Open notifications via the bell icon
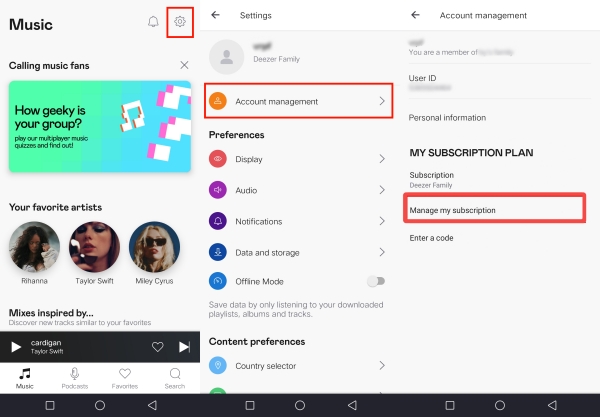The width and height of the screenshot is (600, 417). [x=153, y=22]
